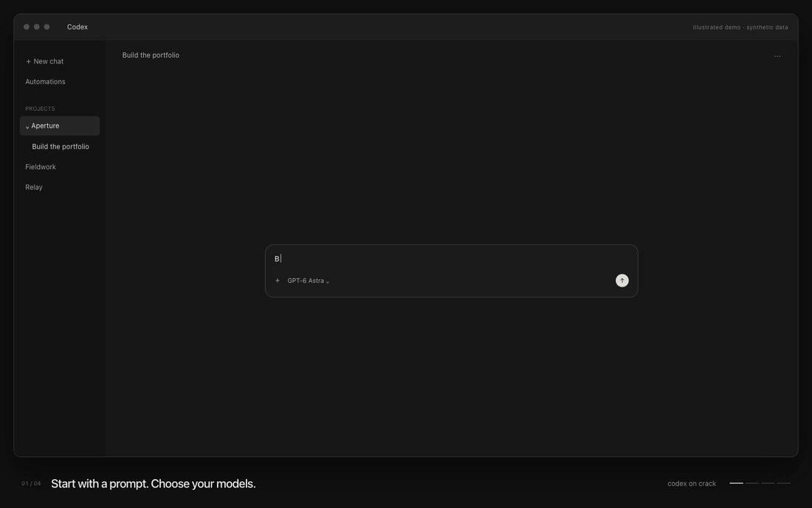The height and width of the screenshot is (508, 812).
Task: Click the illustrated demo synthetic data note
Action: click(x=740, y=27)
